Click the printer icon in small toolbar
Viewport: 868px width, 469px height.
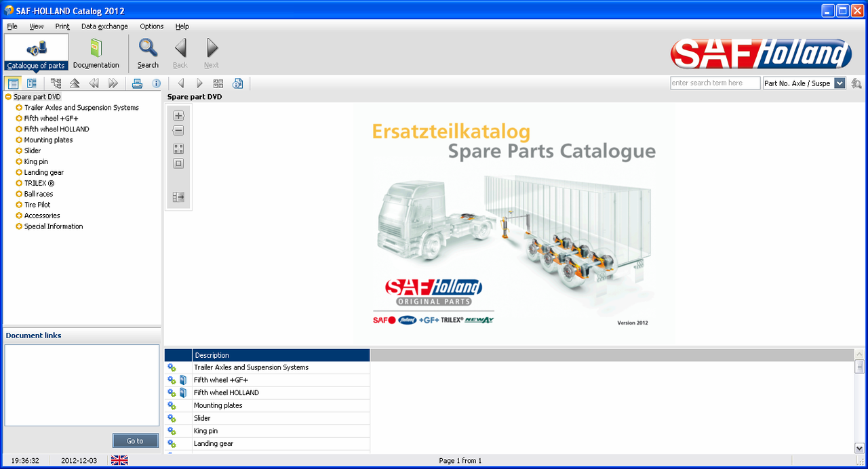(x=137, y=83)
